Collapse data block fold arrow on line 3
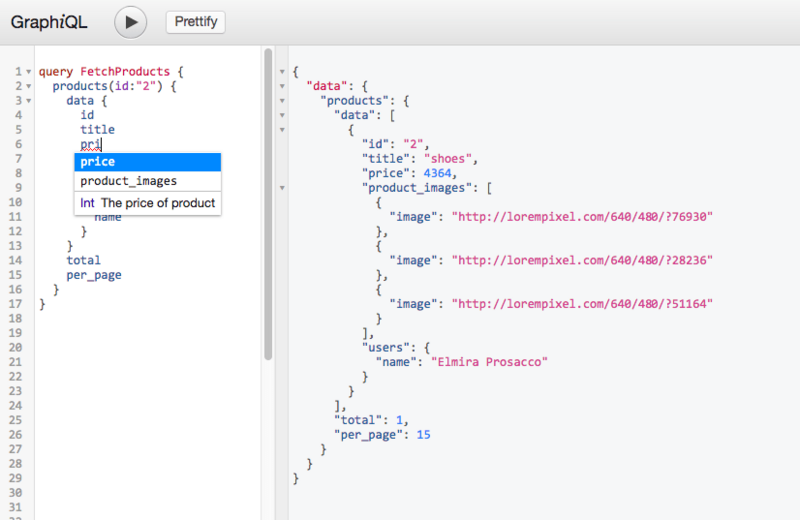The height and width of the screenshot is (520, 800). click(29, 101)
